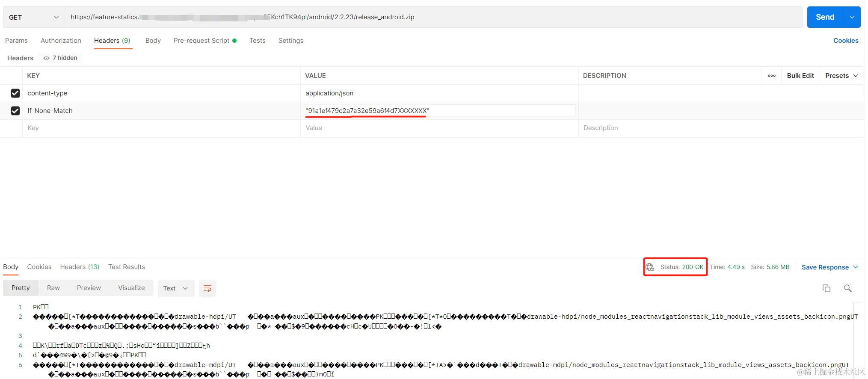Open the three-dots column options menu

tap(772, 76)
